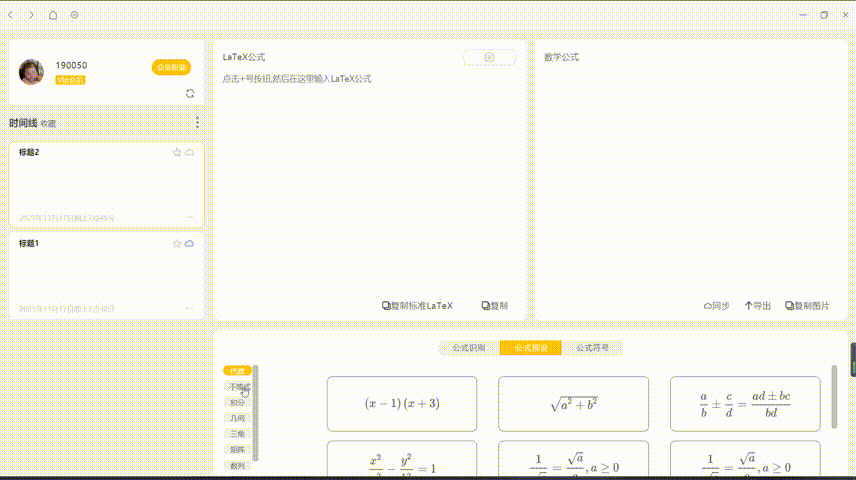Open the settings gear icon in title bar

point(74,15)
